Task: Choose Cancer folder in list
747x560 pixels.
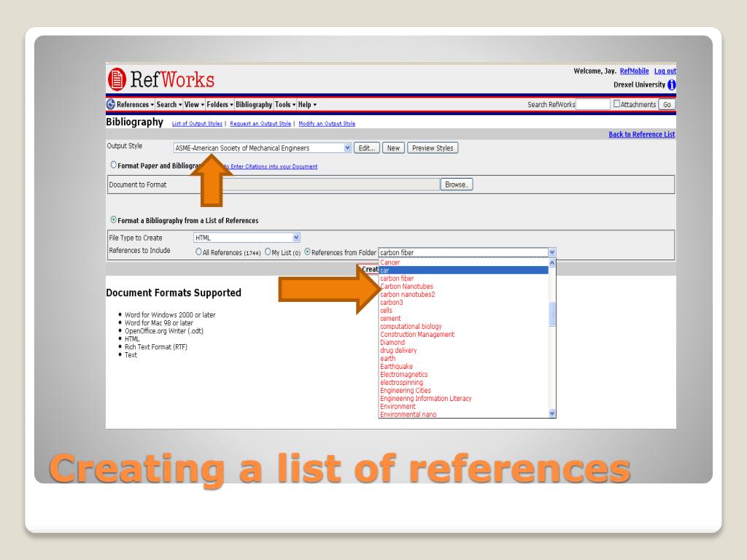Action: pyautogui.click(x=463, y=262)
